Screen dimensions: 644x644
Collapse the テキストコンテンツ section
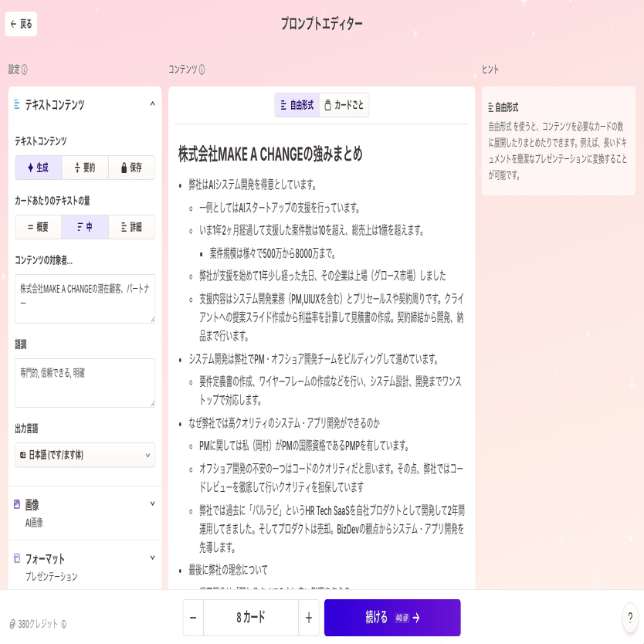(x=152, y=103)
